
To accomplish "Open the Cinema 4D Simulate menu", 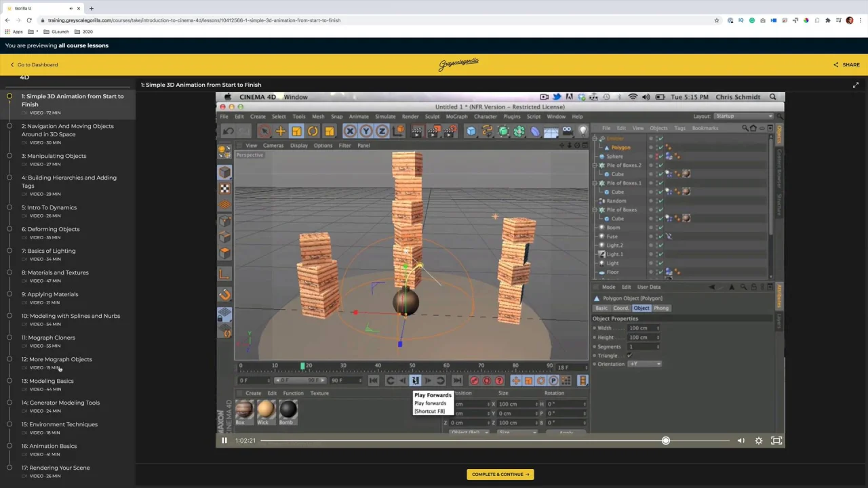I will point(385,117).
